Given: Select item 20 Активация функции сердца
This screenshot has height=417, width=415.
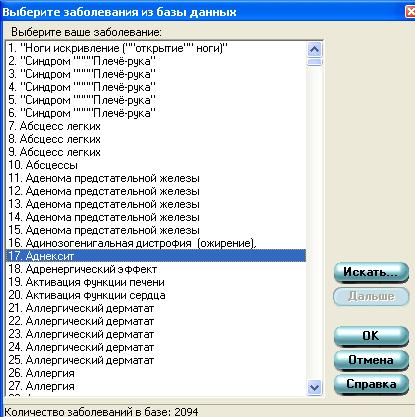Looking at the screenshot, I should click(156, 295).
